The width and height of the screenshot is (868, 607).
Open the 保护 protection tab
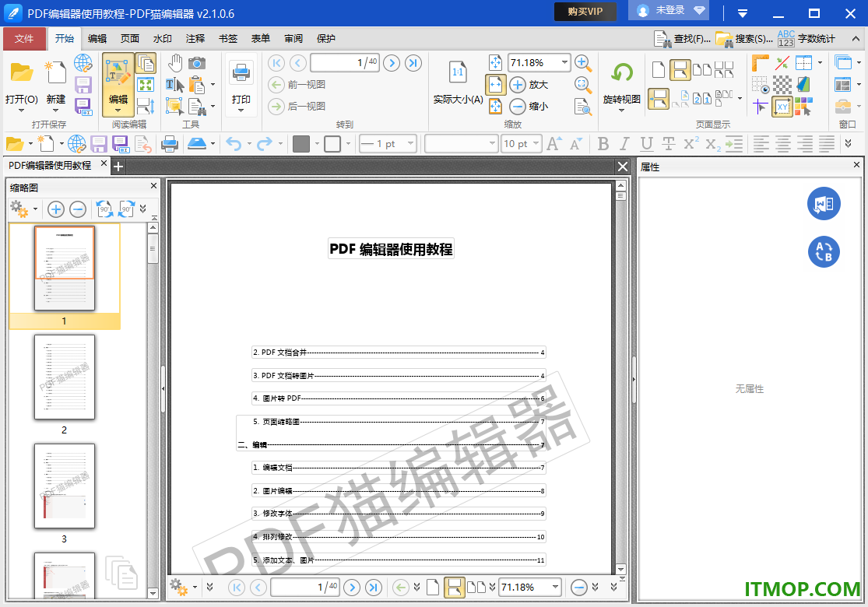point(325,39)
